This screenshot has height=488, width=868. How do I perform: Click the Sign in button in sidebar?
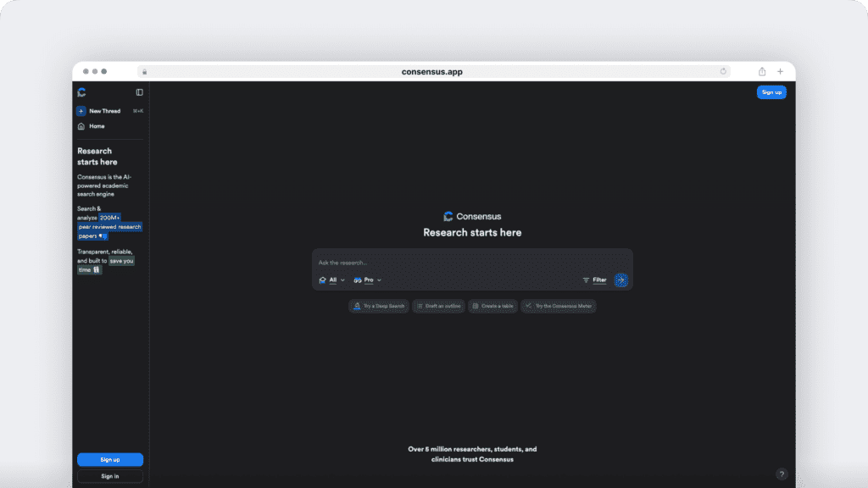point(110,476)
